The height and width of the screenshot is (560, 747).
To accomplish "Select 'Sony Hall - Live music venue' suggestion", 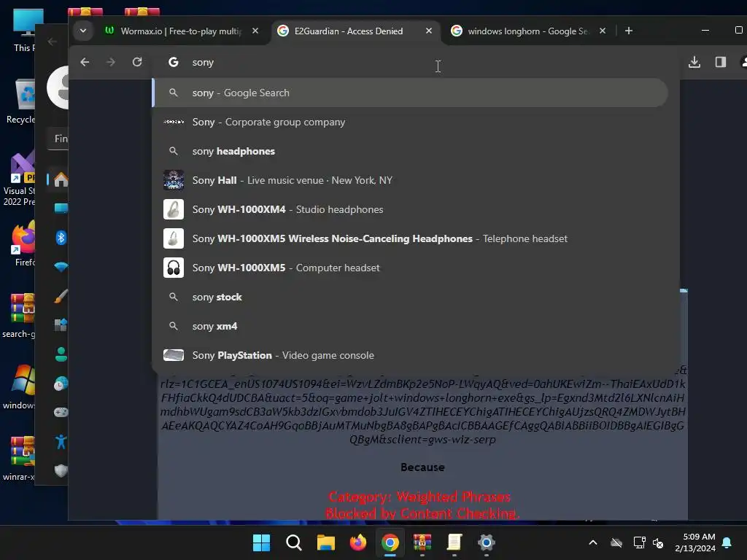I will [x=410, y=180].
